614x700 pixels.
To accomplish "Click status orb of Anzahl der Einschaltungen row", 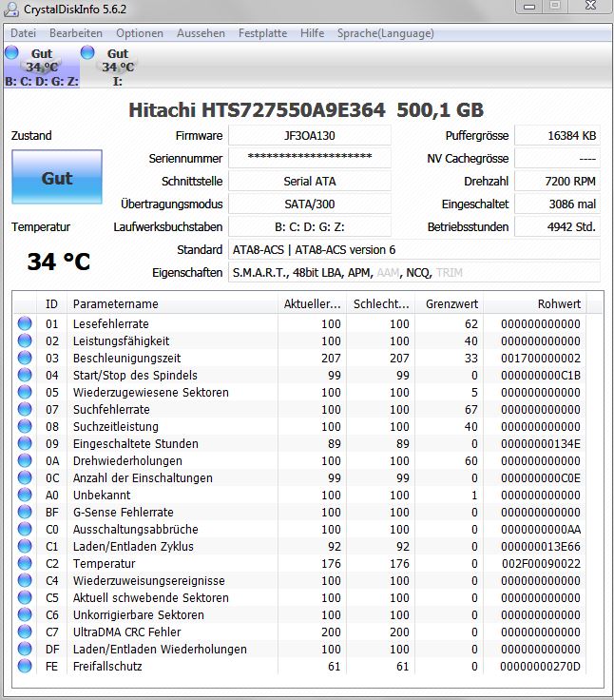I will pos(25,477).
